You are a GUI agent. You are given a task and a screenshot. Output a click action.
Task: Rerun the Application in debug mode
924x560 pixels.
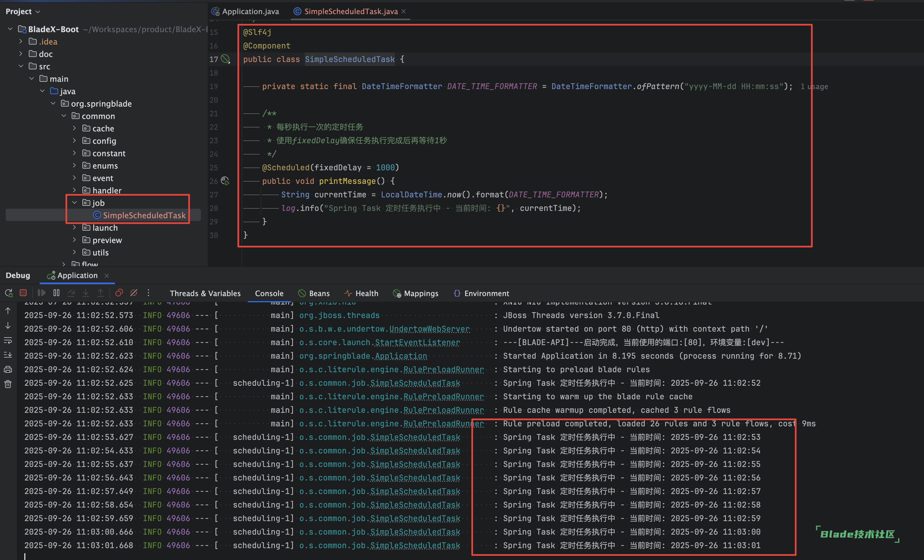(x=9, y=293)
